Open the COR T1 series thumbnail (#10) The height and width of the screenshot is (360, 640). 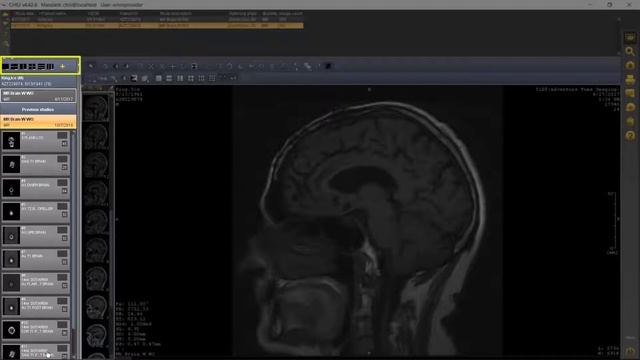(x=11, y=330)
